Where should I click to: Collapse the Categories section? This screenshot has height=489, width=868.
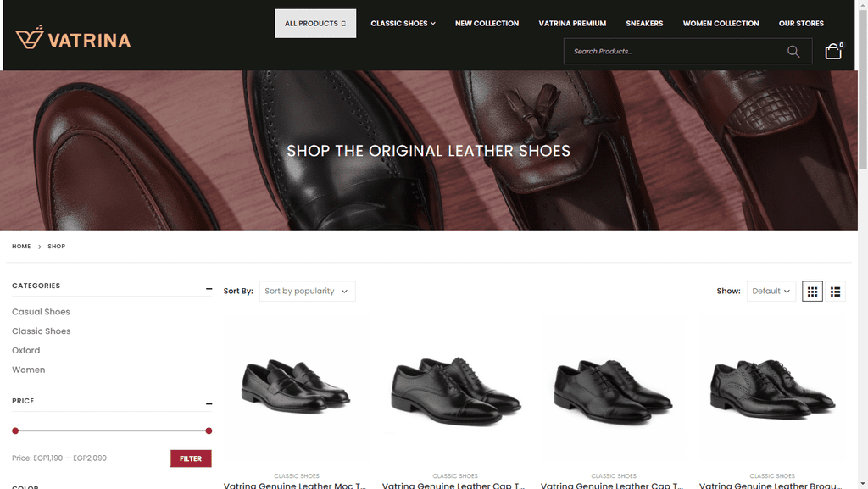209,289
